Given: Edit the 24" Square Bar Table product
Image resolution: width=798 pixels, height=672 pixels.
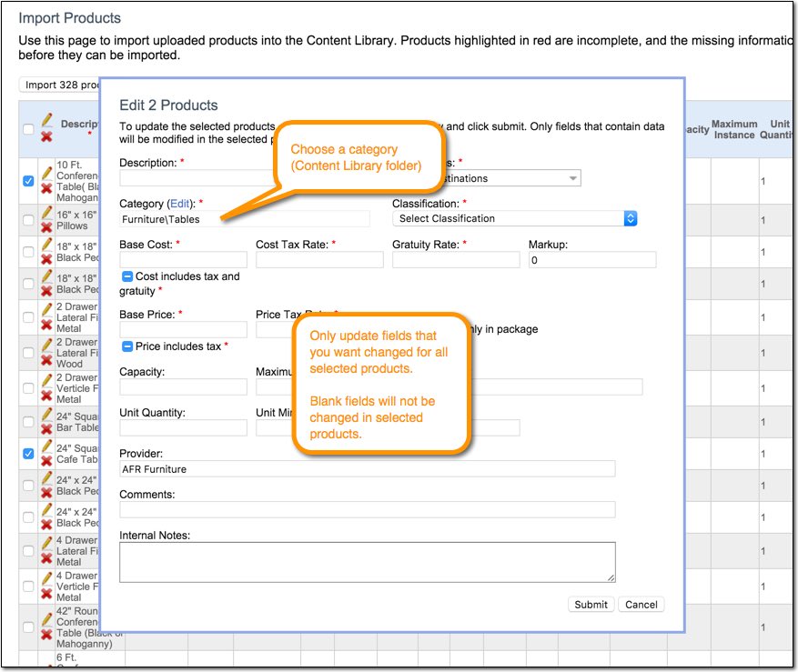Looking at the screenshot, I should 46,414.
